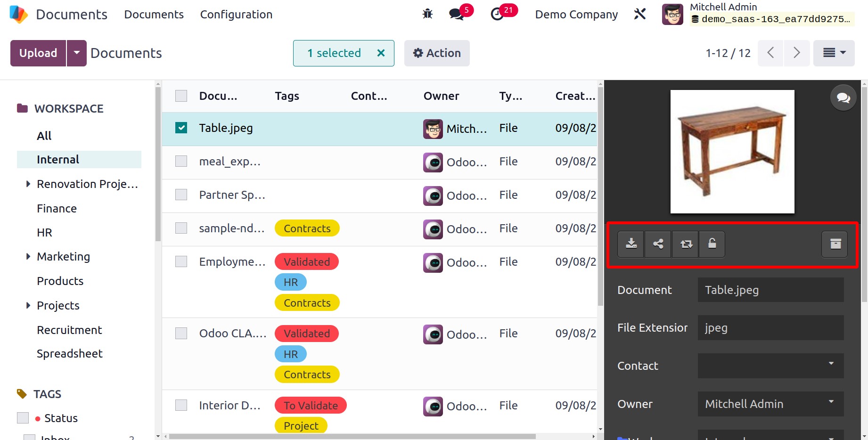Select the Products workspace
Screen dimensions: 868x440
tap(60, 281)
